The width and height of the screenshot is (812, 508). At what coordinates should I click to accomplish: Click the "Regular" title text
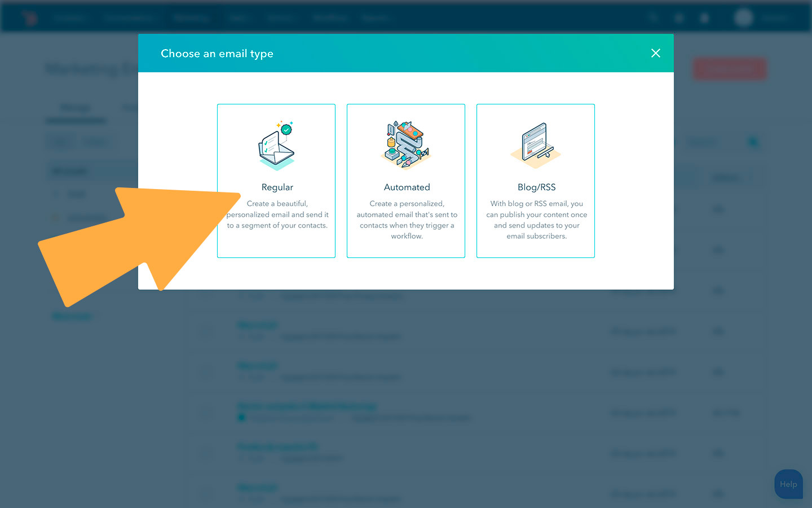(x=277, y=187)
